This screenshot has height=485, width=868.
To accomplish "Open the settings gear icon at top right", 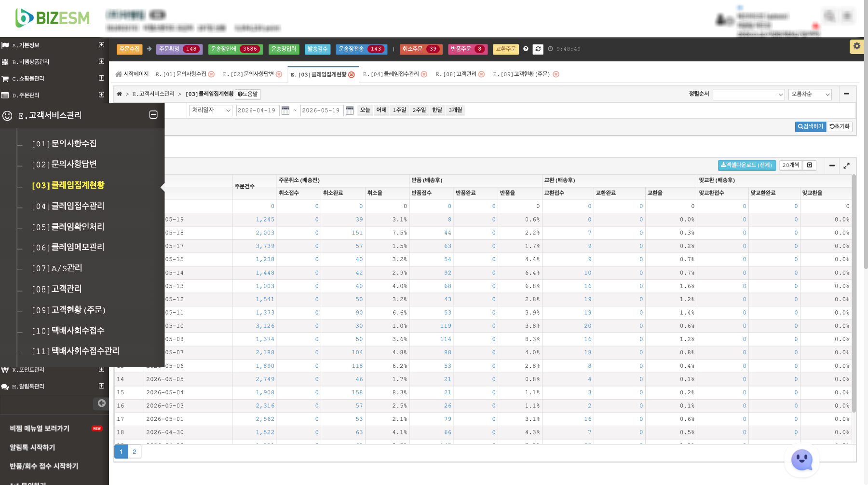I will pos(856,46).
